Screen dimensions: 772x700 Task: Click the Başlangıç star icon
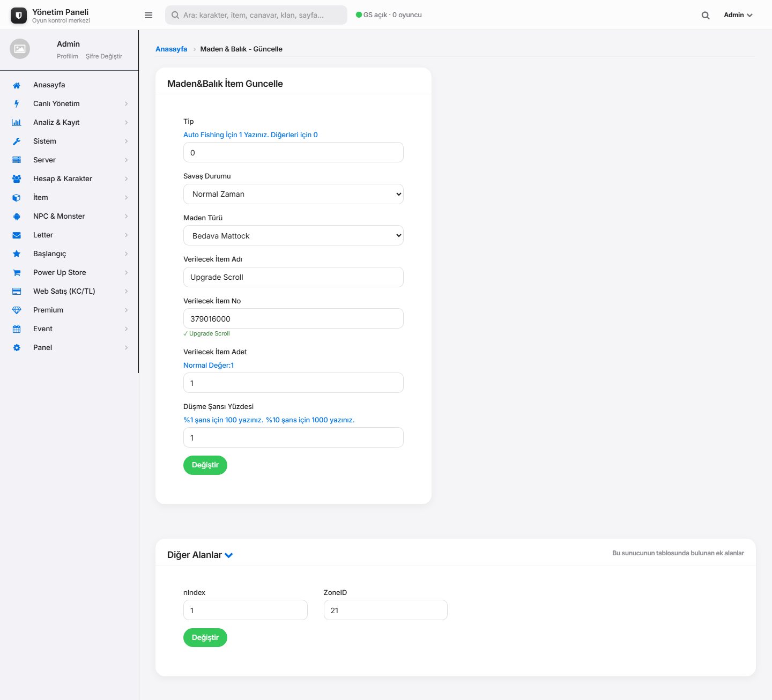click(x=17, y=254)
